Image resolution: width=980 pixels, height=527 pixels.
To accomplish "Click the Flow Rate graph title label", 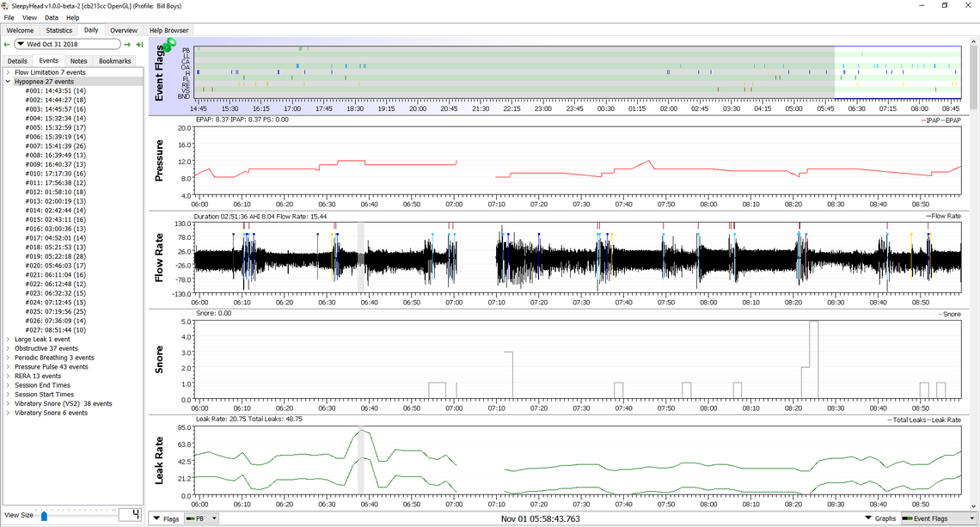I will pos(159,258).
